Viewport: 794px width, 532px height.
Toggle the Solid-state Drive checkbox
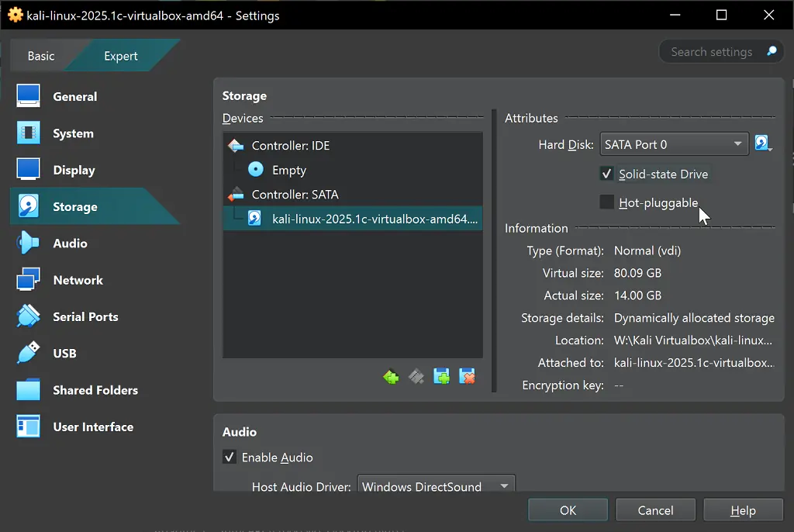[x=606, y=174]
